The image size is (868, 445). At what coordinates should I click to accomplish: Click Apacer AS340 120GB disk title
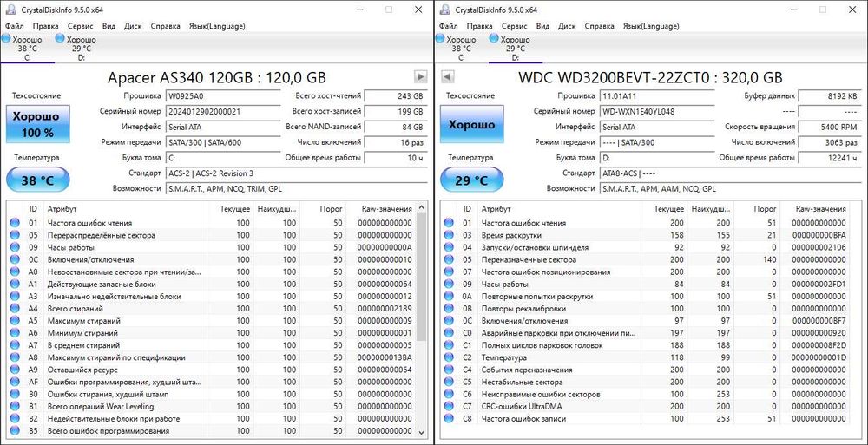pyautogui.click(x=217, y=77)
